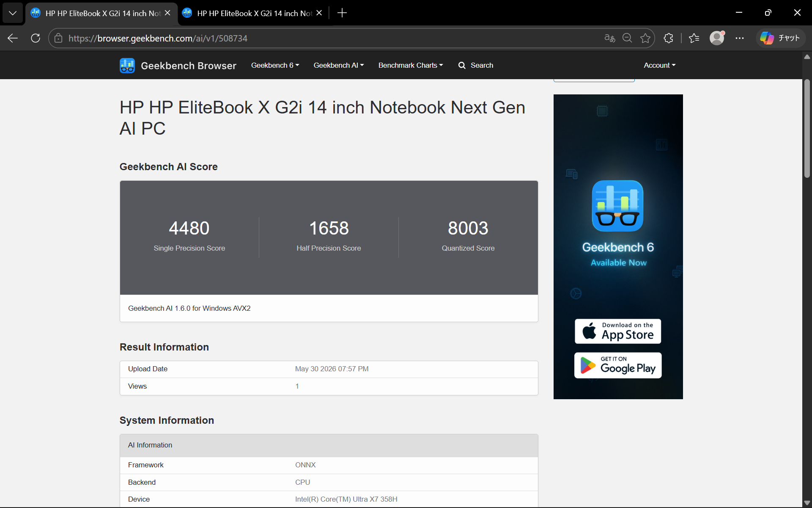The width and height of the screenshot is (812, 508).
Task: Click the Intel Core Ultra X7 358H device value
Action: [x=346, y=499]
